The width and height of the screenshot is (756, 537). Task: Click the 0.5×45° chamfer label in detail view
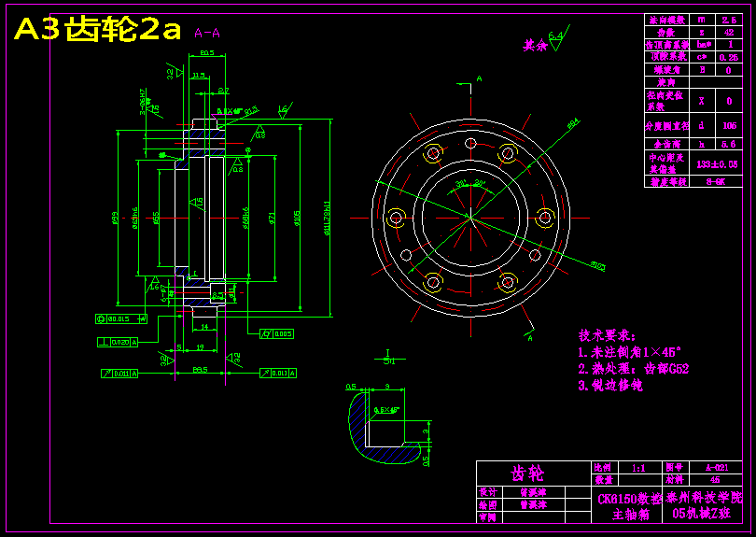[386, 410]
